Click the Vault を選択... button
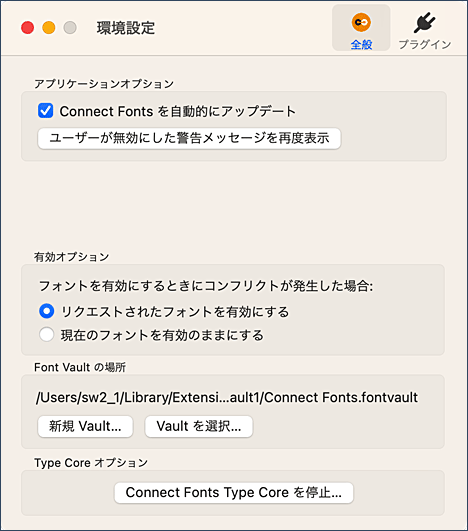468x531 pixels. pyautogui.click(x=199, y=426)
